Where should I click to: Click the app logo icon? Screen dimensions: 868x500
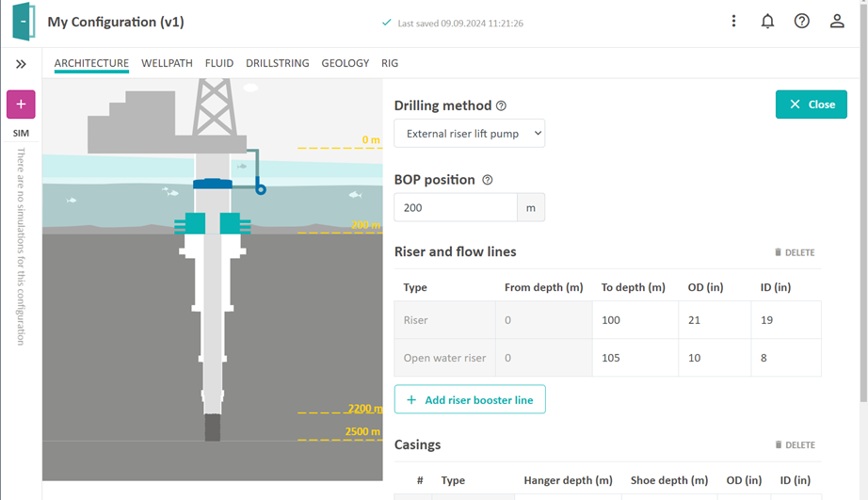click(24, 22)
